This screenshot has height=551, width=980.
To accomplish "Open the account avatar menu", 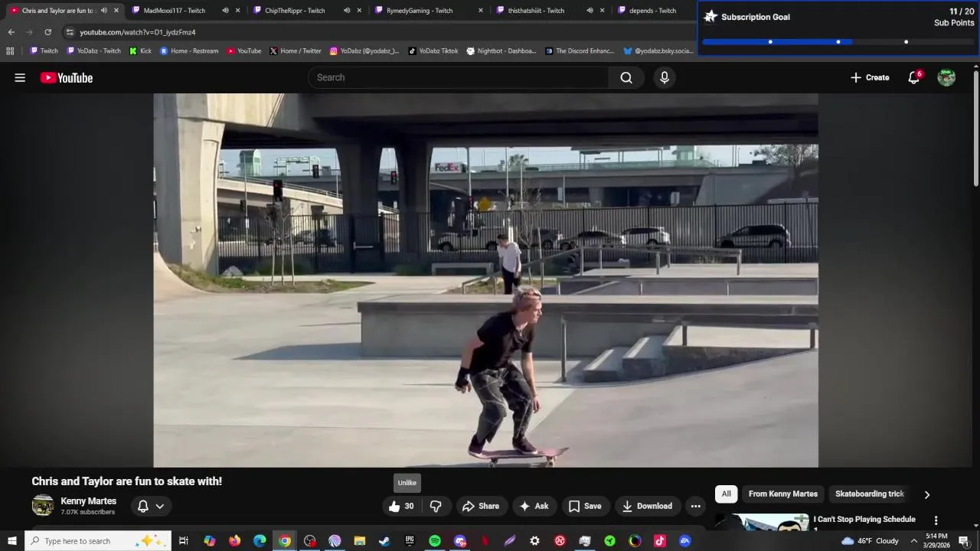I will 946,77.
